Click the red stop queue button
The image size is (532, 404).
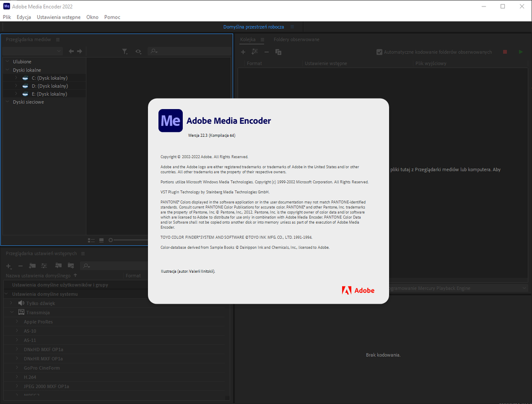click(505, 52)
